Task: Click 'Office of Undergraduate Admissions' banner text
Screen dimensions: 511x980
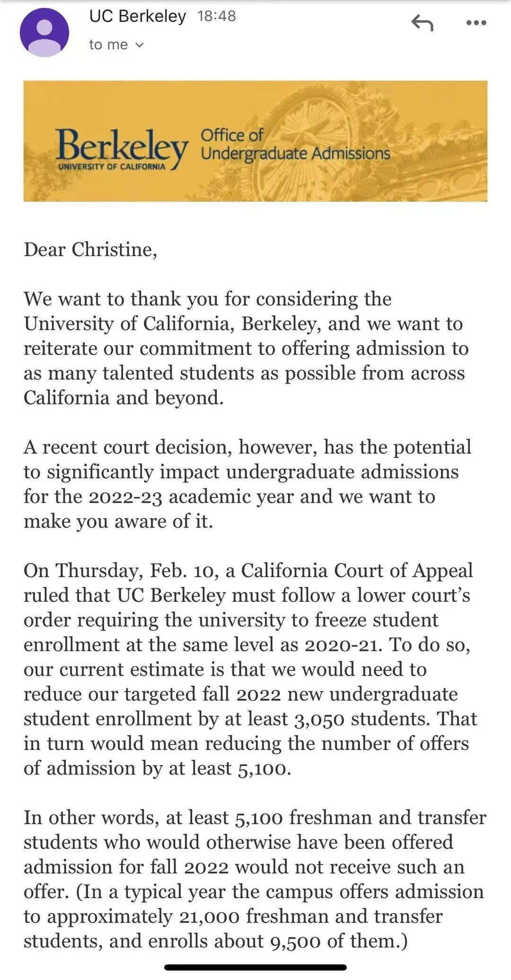Action: click(294, 144)
